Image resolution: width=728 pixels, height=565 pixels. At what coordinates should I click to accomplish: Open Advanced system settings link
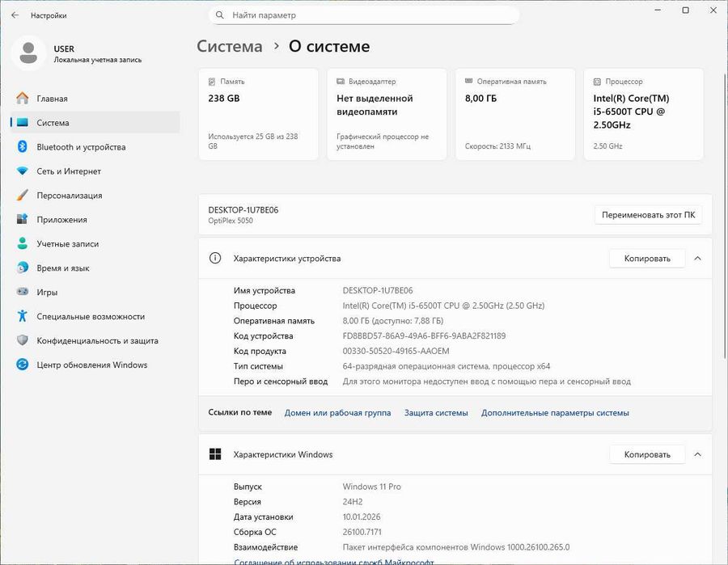tap(555, 413)
